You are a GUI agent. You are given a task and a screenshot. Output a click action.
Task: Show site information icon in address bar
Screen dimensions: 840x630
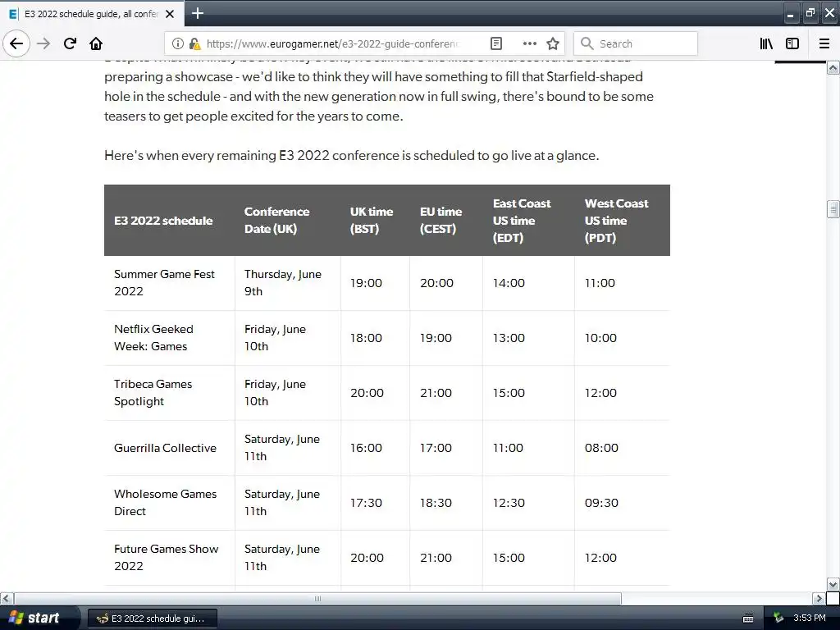tap(177, 43)
